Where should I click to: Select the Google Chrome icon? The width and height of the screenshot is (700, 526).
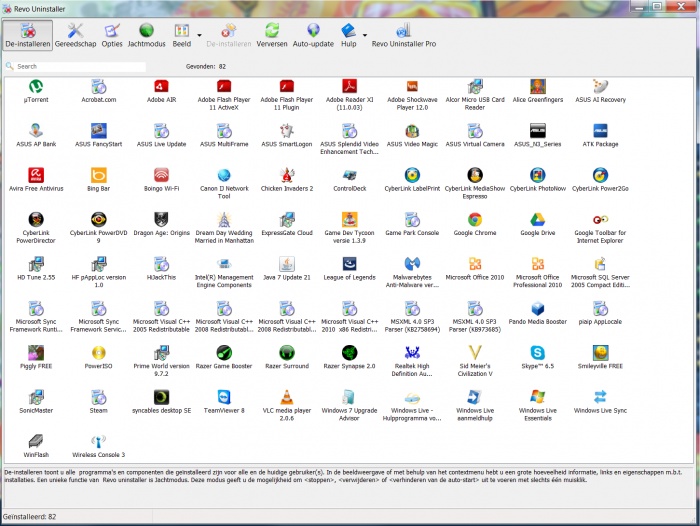point(475,219)
